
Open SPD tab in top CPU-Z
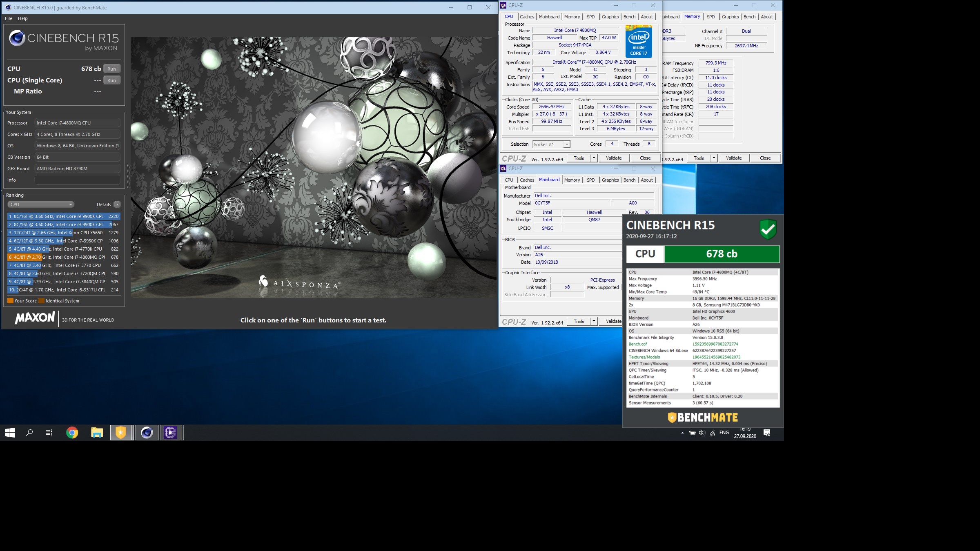coord(590,17)
